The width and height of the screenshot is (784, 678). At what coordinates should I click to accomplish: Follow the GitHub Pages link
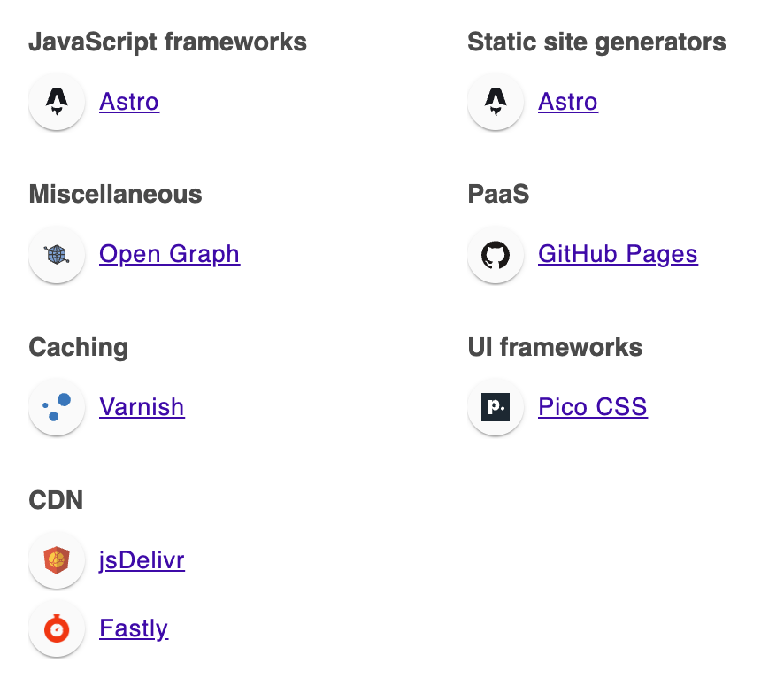618,254
